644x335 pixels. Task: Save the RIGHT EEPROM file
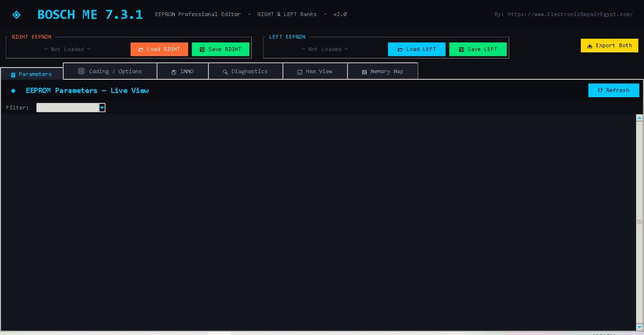click(221, 49)
